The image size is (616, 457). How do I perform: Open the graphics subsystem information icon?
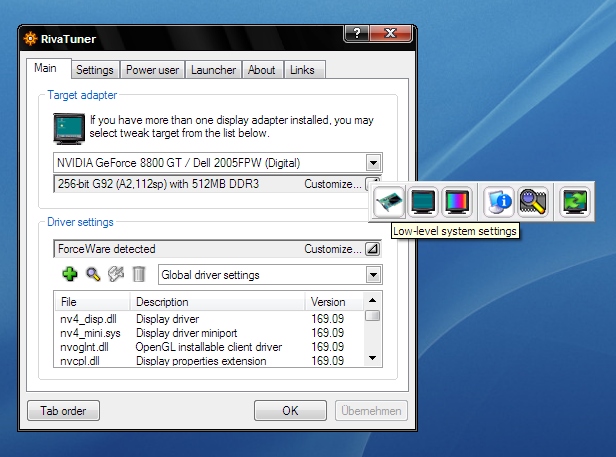point(499,202)
